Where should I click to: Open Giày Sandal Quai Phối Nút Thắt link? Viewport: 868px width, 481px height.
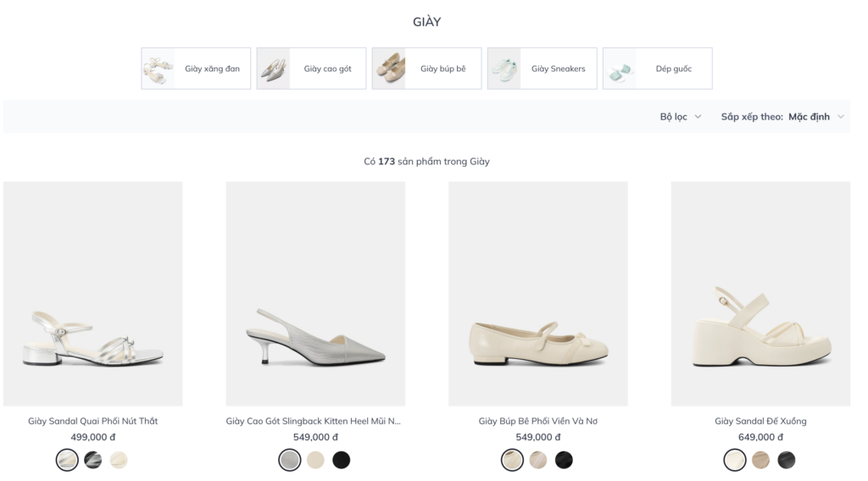coord(93,421)
